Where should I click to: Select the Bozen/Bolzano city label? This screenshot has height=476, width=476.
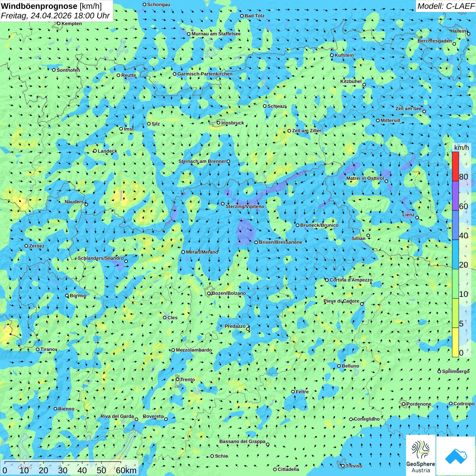pos(228,293)
